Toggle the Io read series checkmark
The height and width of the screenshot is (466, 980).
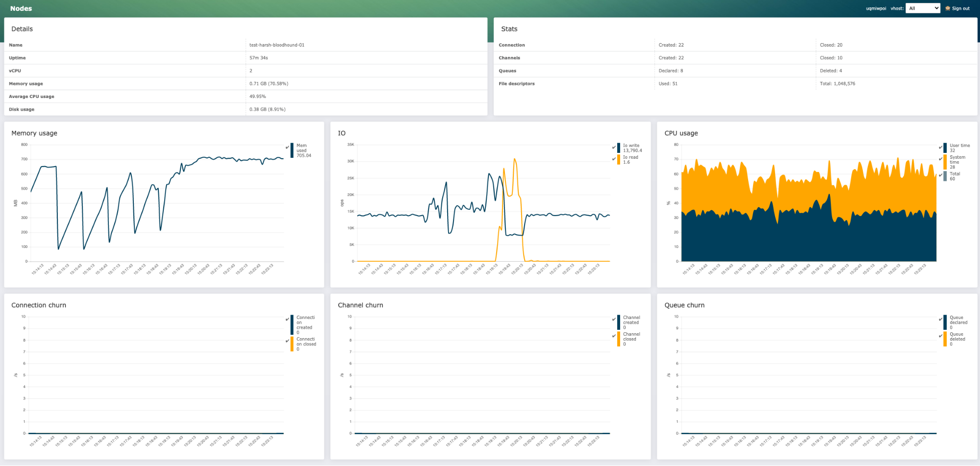(x=613, y=158)
